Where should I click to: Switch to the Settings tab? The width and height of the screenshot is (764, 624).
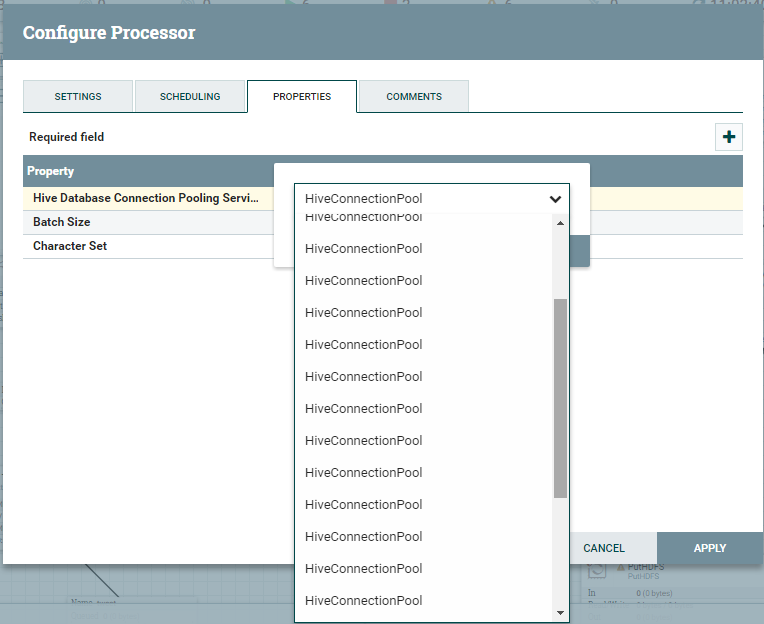pos(78,96)
